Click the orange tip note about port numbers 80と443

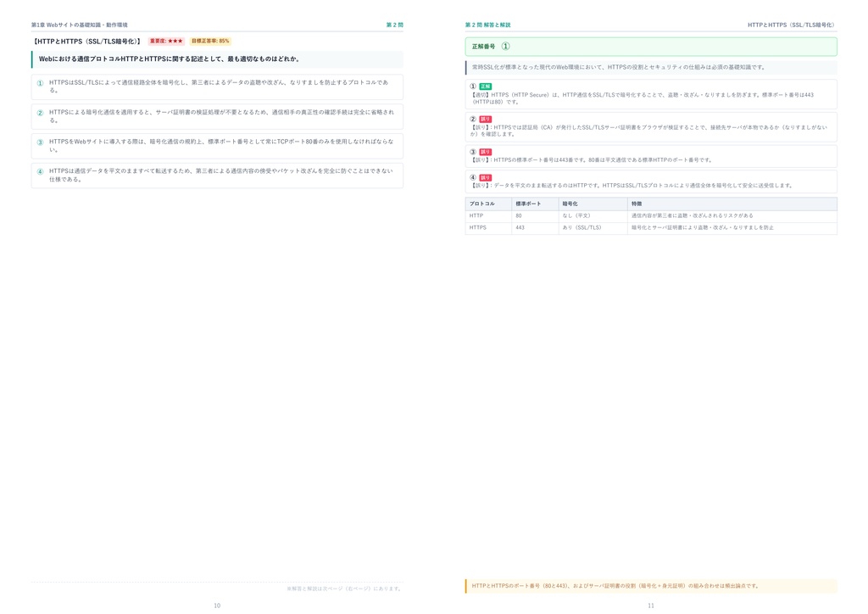tap(651, 586)
